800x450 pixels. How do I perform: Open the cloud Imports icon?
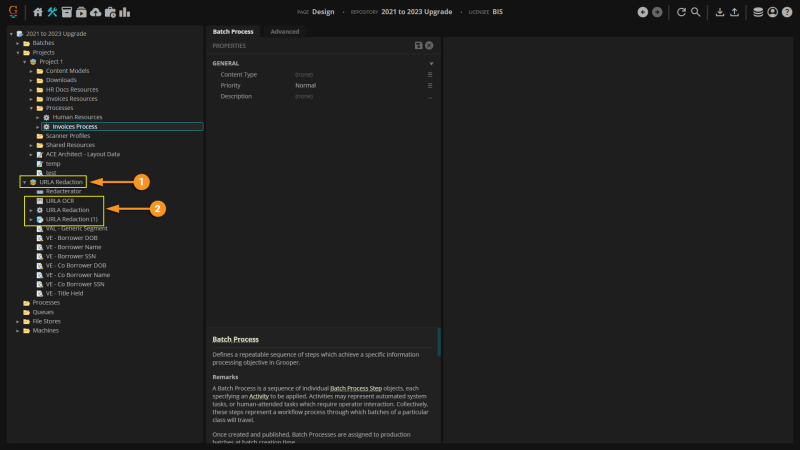95,12
